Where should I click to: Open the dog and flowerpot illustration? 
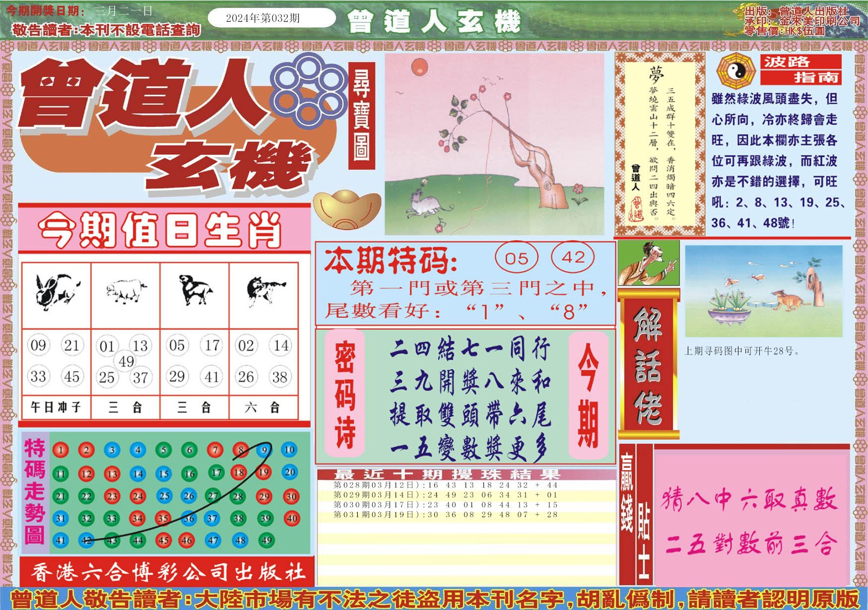(763, 291)
